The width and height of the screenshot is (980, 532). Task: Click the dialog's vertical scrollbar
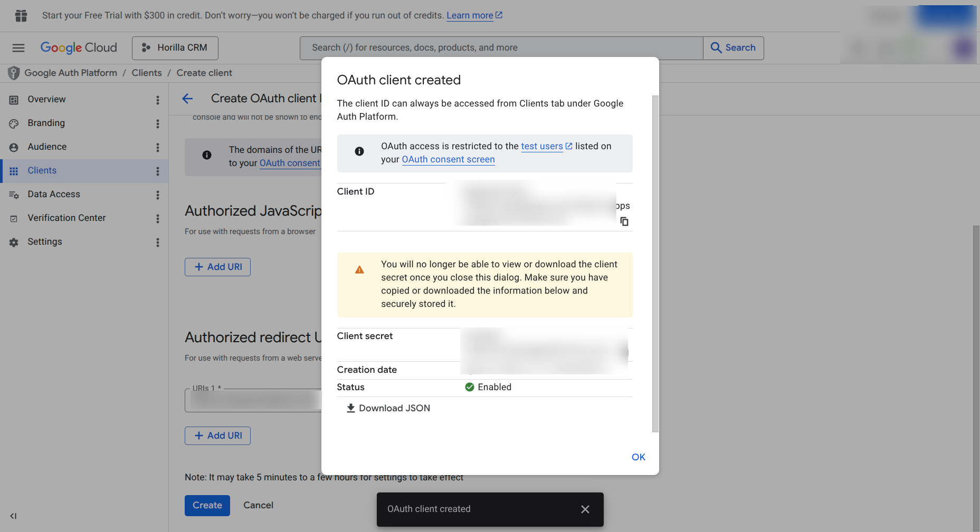coord(655,264)
